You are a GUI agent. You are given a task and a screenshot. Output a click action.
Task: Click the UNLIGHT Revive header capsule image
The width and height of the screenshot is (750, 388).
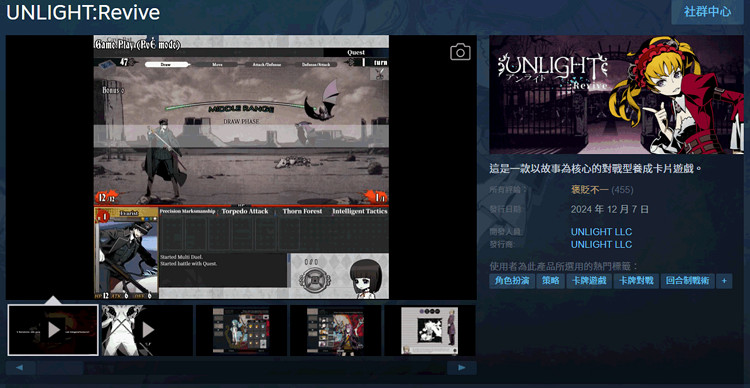(616, 94)
